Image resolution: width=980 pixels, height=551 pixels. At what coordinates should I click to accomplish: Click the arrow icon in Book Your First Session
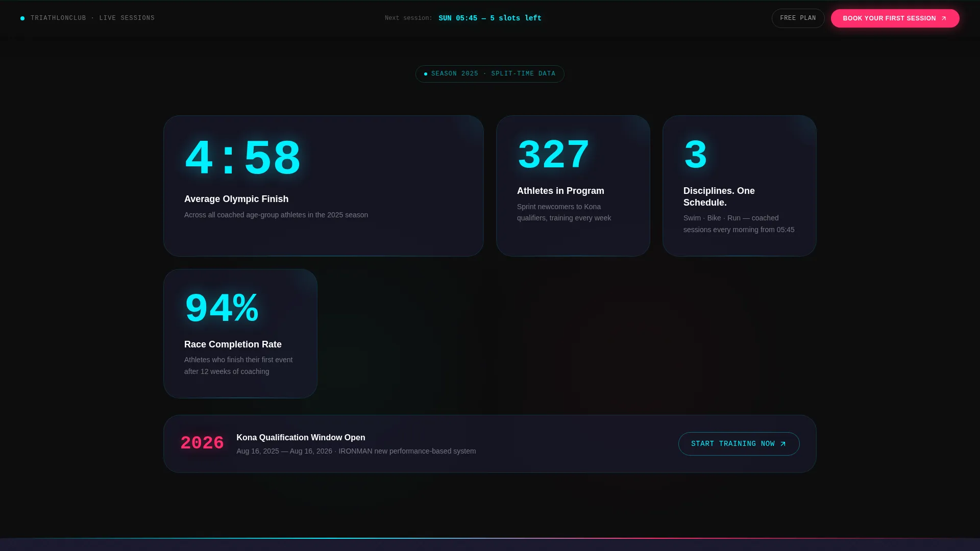(x=944, y=18)
